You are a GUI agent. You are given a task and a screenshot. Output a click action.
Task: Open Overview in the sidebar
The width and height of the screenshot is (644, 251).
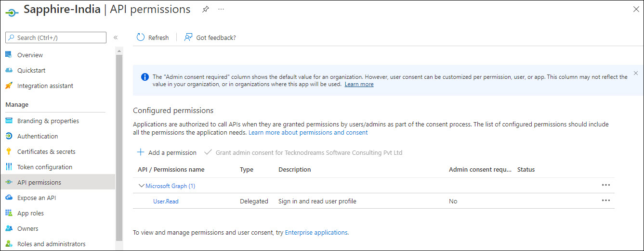30,55
